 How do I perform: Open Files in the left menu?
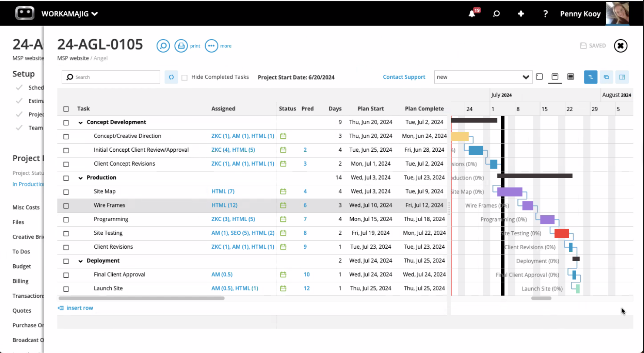pos(18,222)
